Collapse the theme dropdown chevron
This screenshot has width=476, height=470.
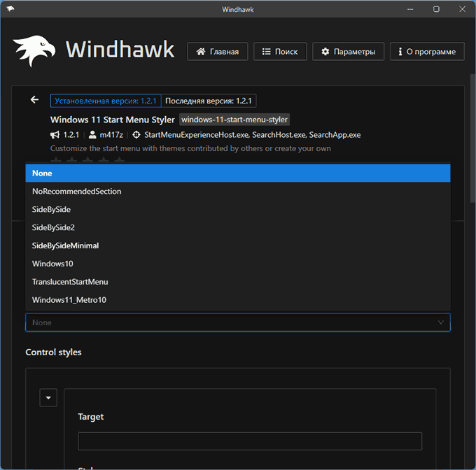440,322
